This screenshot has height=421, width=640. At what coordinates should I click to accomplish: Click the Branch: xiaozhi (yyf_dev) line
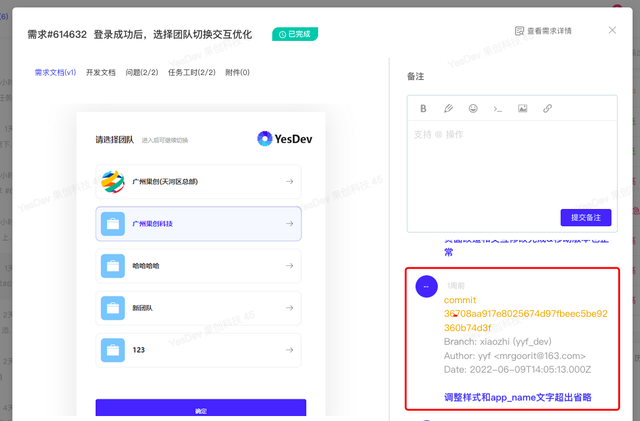click(x=498, y=342)
